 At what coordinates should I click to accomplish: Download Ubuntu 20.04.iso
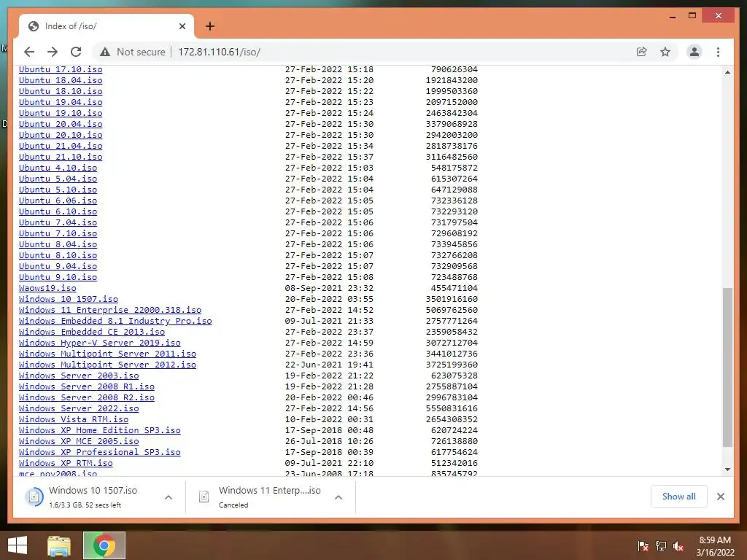[61, 124]
